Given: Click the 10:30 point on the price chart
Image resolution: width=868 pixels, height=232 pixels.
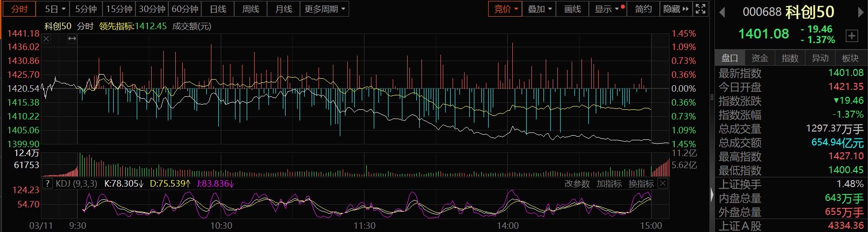Looking at the screenshot, I should coord(221,93).
